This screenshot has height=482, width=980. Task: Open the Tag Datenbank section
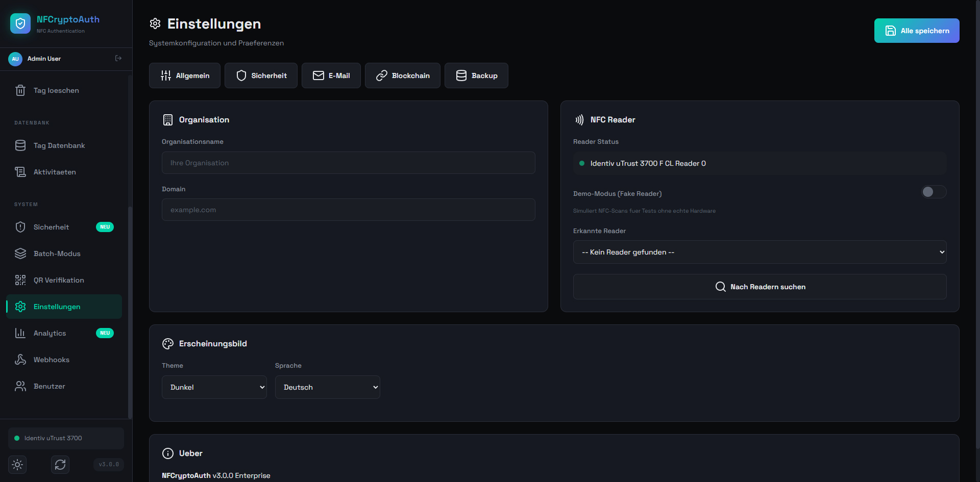[59, 145]
